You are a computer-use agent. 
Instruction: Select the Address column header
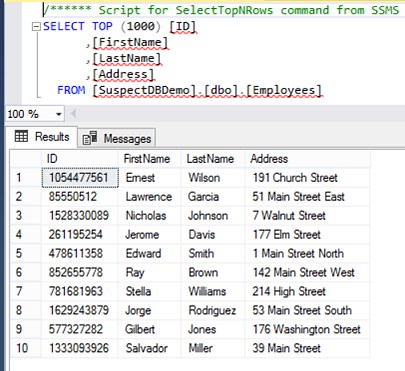click(307, 159)
